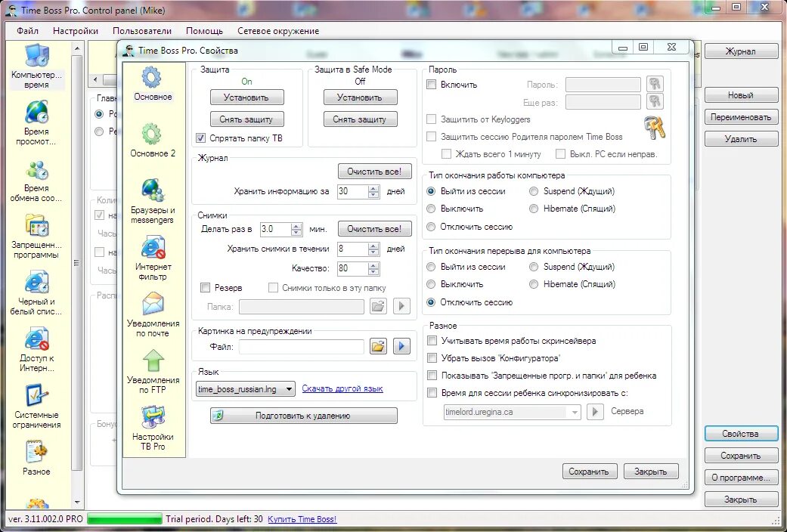Toggle Показывать 'Запрещенные прогр. и папки' checkbox
Screen dimensions: 787x532
[x=432, y=376]
